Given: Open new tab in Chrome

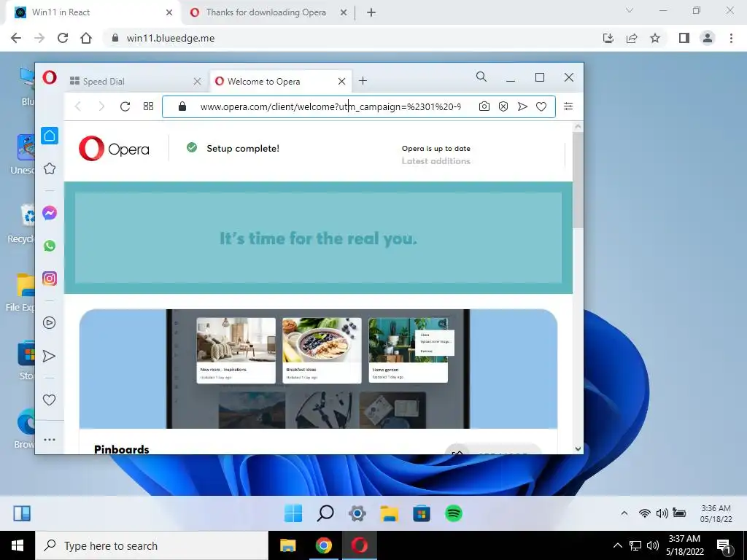Looking at the screenshot, I should pos(371,12).
